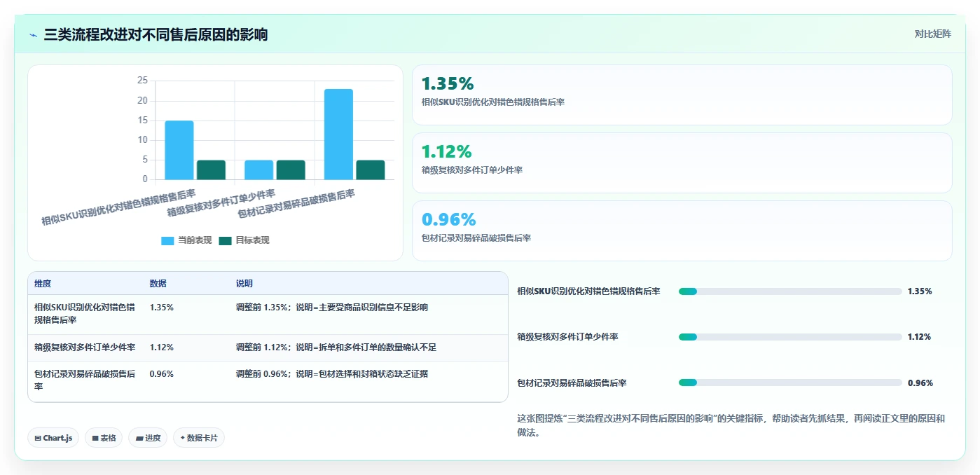Click table cell 调整前 1.12% explanation

pyautogui.click(x=336, y=347)
